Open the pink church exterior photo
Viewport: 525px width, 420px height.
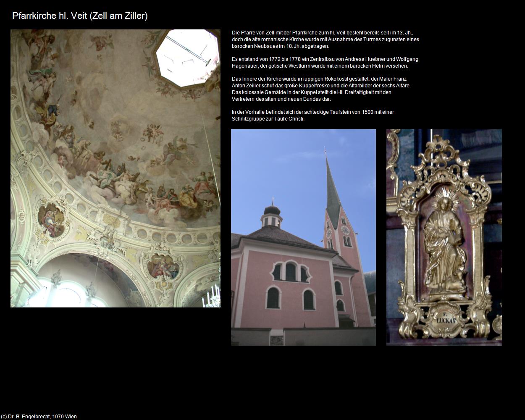(303, 237)
